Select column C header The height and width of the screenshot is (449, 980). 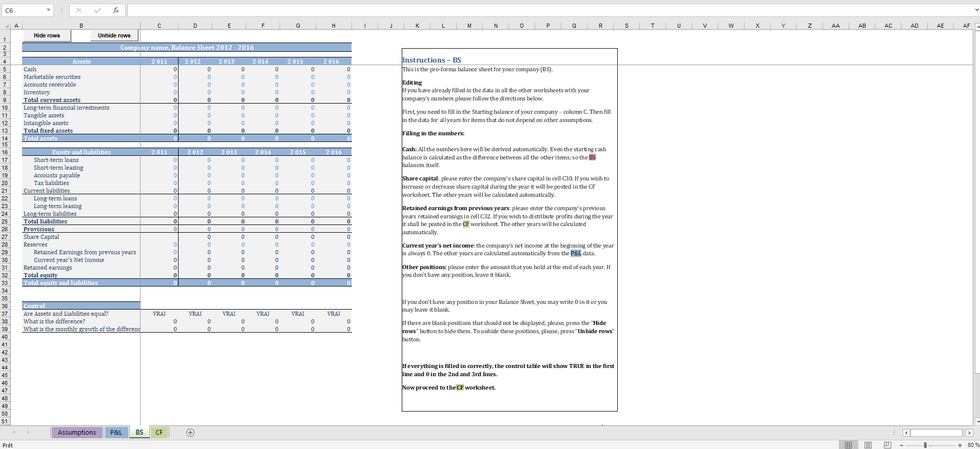pyautogui.click(x=159, y=26)
